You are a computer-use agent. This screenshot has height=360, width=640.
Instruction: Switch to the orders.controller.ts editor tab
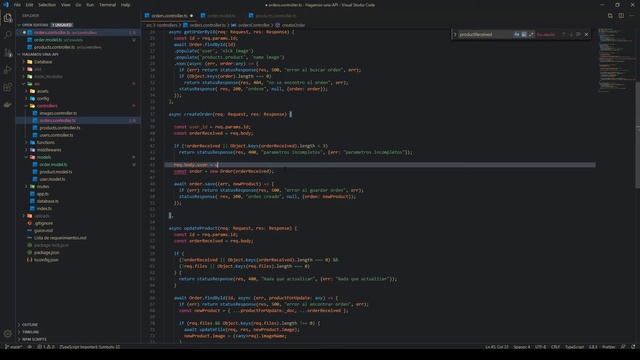click(169, 16)
